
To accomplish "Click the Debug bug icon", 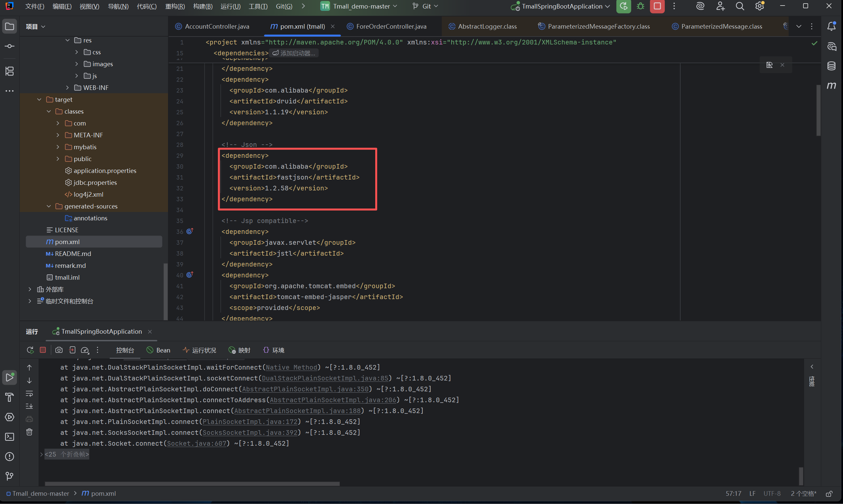I will (640, 6).
